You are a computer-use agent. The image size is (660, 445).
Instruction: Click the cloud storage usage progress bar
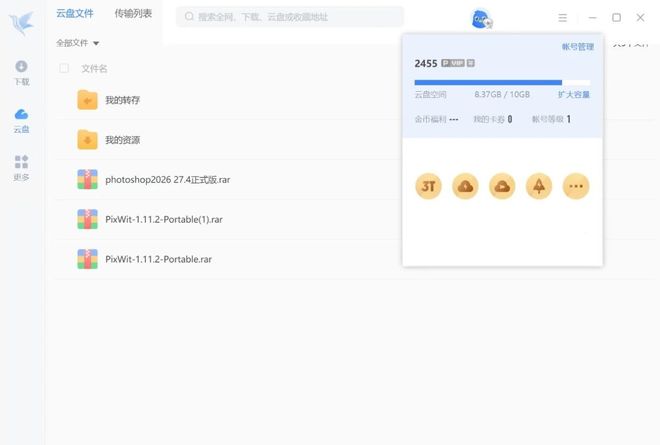(502, 83)
